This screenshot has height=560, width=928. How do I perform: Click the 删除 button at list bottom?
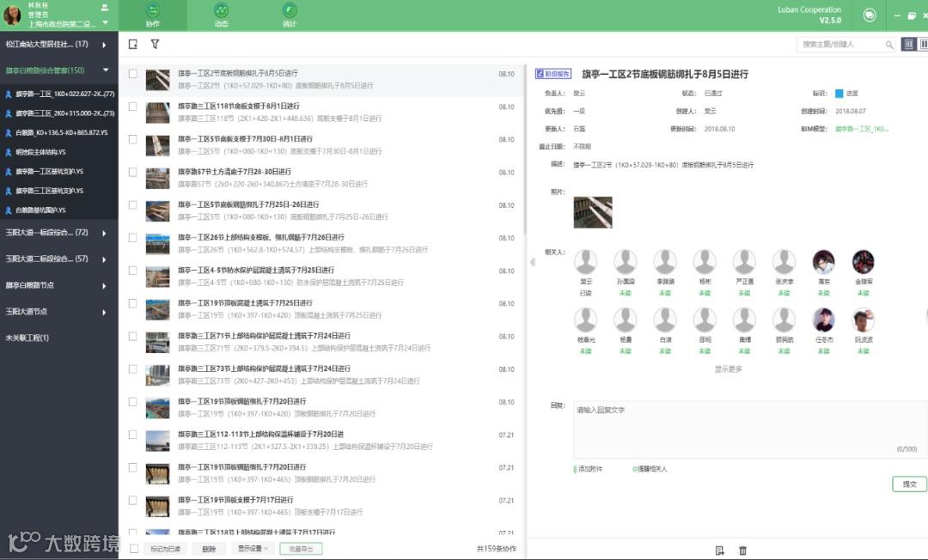[x=209, y=549]
